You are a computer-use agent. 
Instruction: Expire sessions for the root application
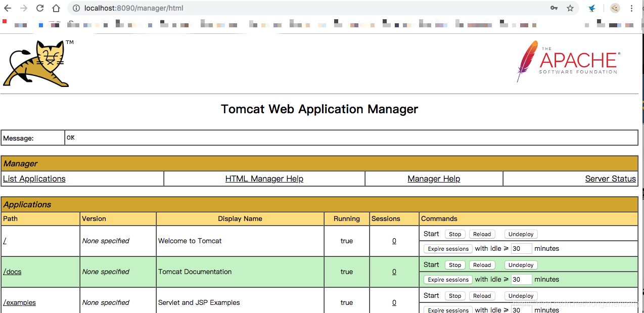point(448,249)
